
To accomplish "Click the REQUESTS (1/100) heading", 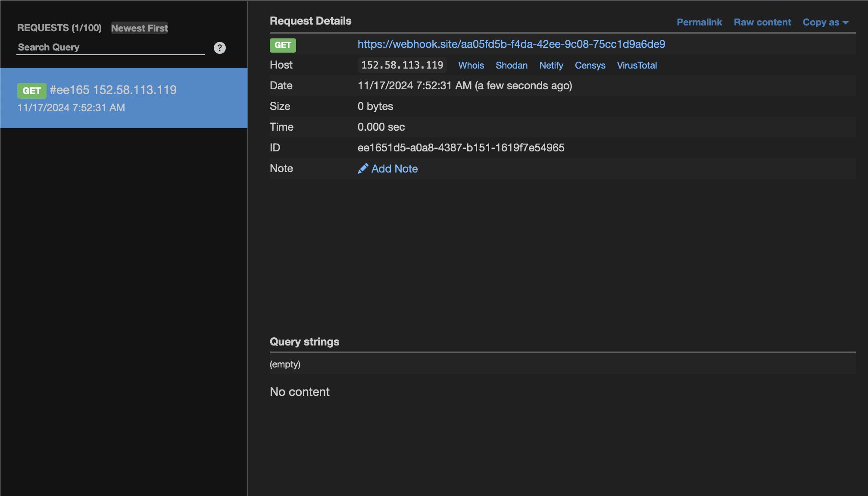I will coord(59,28).
